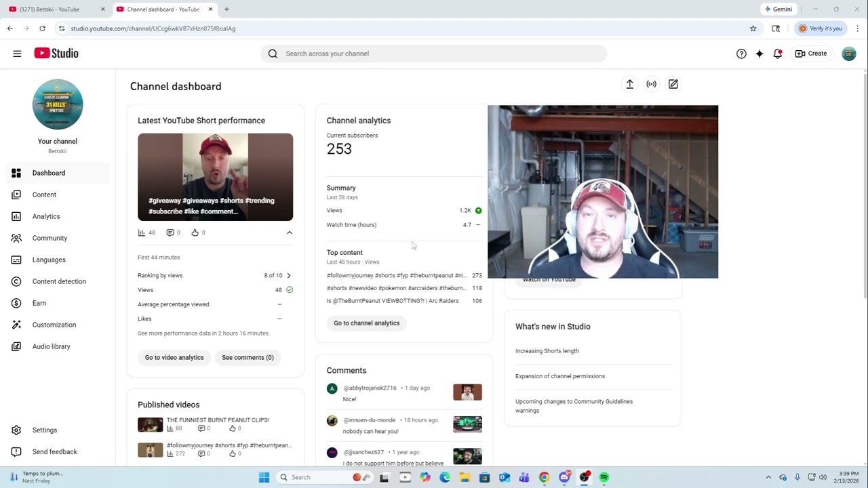The height and width of the screenshot is (488, 868).
Task: Click the Send feedback icon
Action: pos(17,451)
